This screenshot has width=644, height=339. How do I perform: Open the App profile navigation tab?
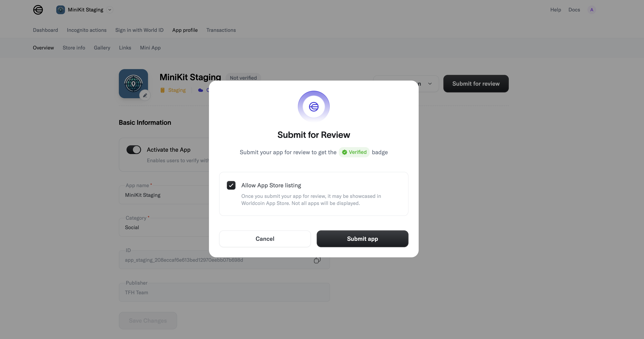(185, 30)
